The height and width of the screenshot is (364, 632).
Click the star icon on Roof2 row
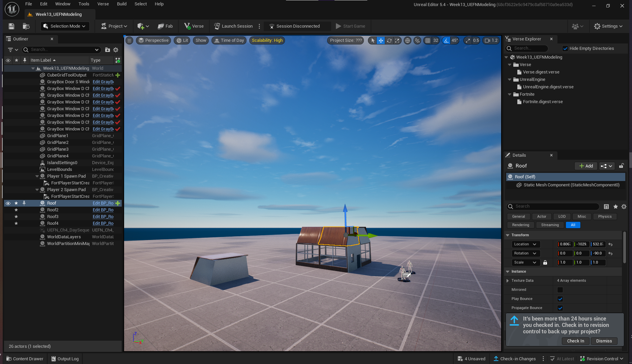pos(16,210)
